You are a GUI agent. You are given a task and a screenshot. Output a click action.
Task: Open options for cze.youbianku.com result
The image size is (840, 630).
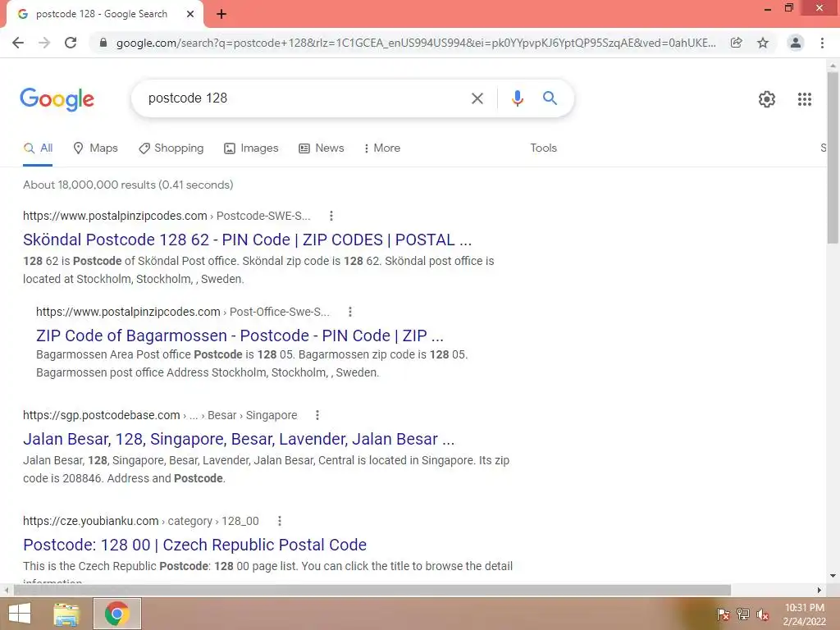[x=279, y=521]
